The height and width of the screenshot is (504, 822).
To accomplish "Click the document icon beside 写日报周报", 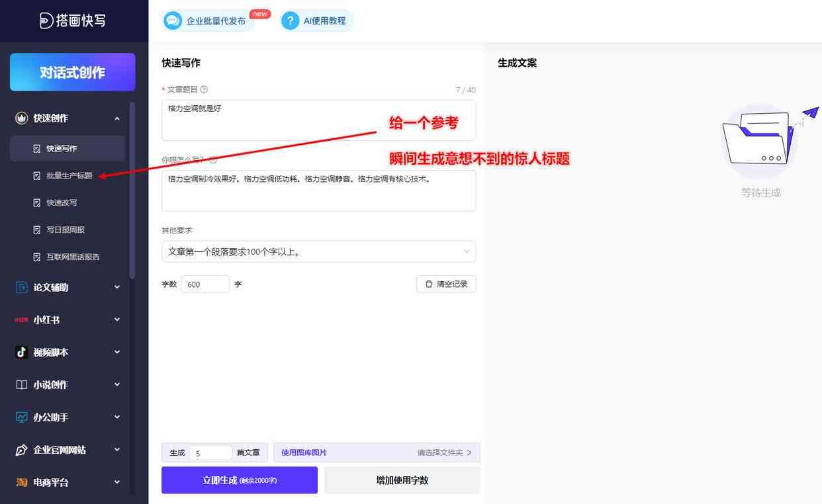I will [x=37, y=230].
